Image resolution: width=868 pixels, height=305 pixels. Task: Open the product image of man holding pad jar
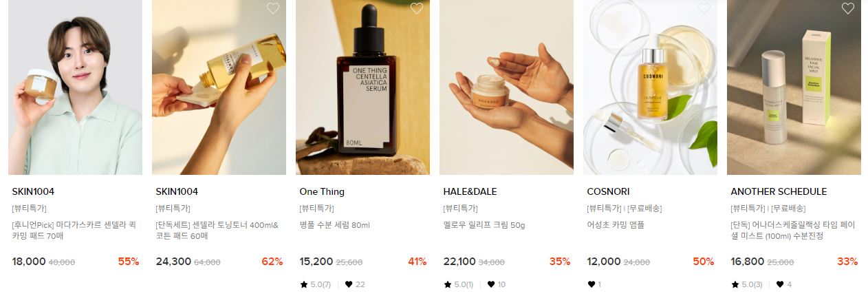[x=75, y=87]
